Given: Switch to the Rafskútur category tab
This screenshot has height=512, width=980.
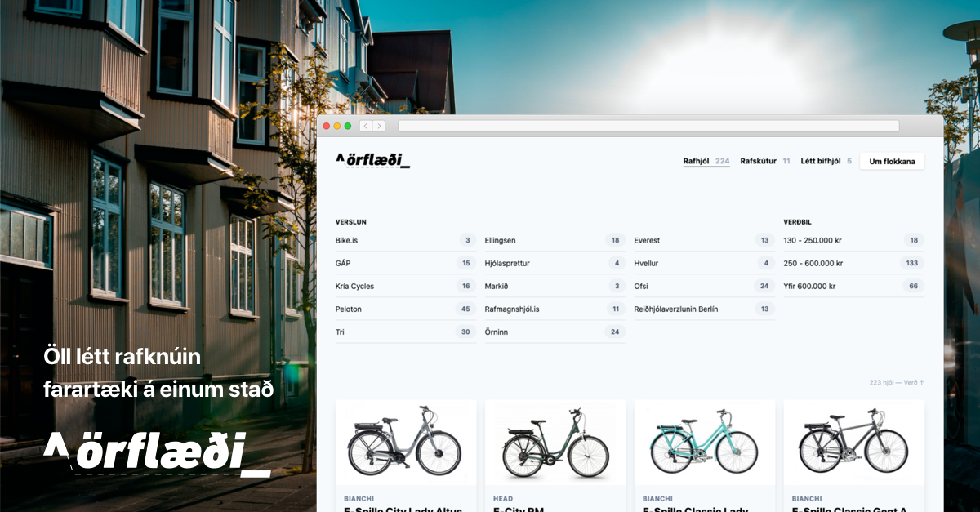Looking at the screenshot, I should pos(758,161).
